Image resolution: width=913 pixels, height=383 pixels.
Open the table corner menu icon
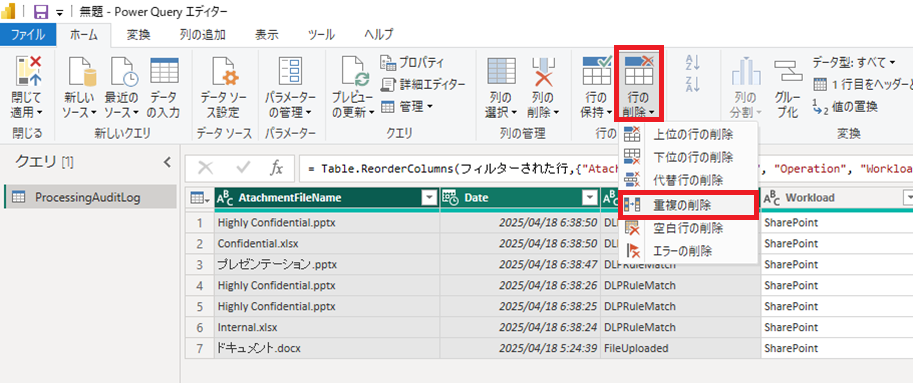pyautogui.click(x=200, y=198)
